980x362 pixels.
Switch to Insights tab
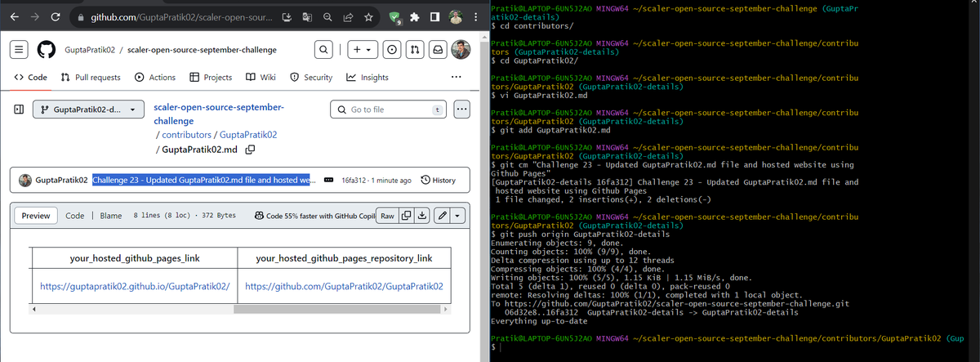[367, 78]
